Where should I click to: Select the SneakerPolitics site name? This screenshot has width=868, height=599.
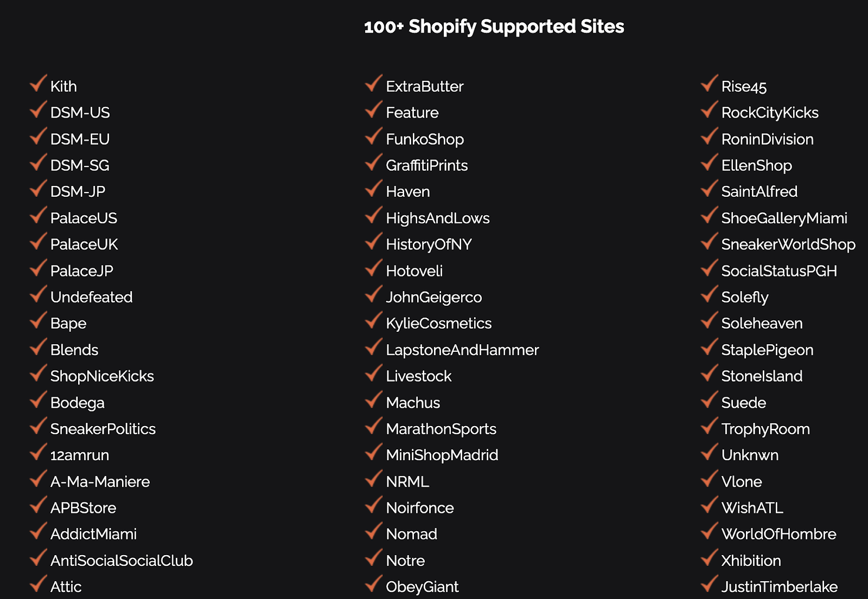103,429
